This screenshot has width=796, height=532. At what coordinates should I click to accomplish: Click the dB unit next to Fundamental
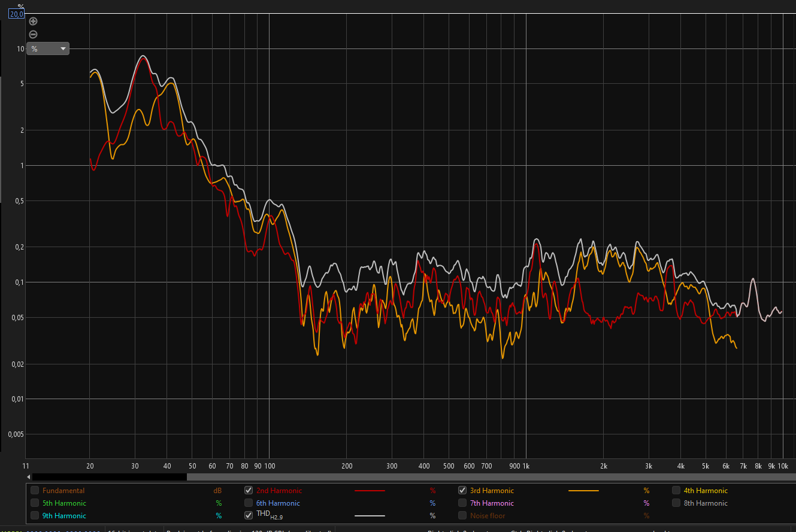[218, 491]
